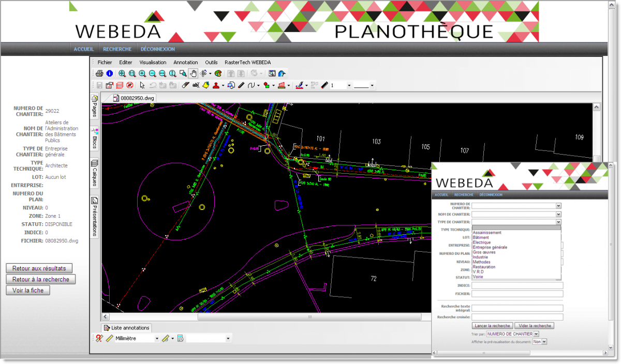Click the Recherche texte intégral input field

pyautogui.click(x=517, y=308)
